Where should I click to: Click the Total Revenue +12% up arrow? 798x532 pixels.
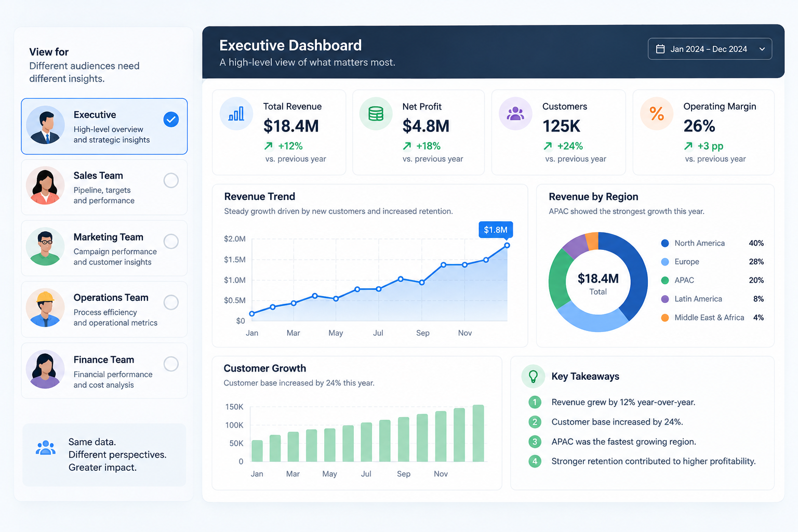pos(269,146)
